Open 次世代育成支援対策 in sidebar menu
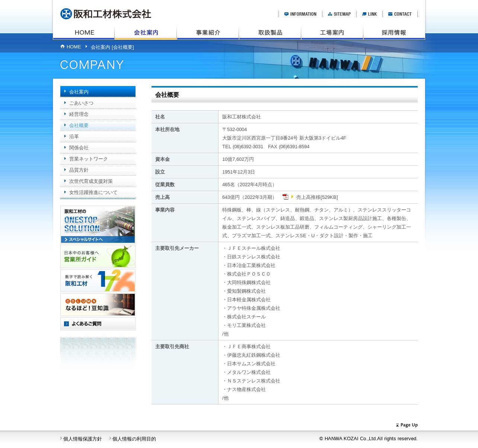The image size is (478, 448). tap(98, 181)
